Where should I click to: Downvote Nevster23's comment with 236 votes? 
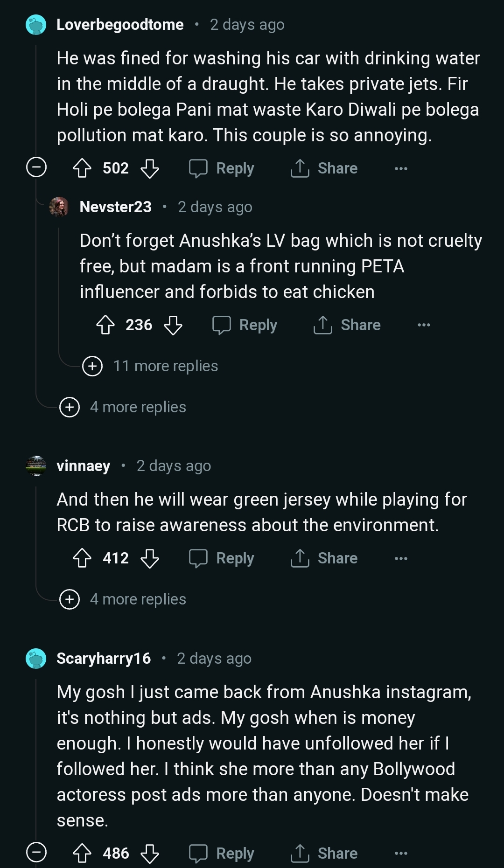[x=173, y=325]
